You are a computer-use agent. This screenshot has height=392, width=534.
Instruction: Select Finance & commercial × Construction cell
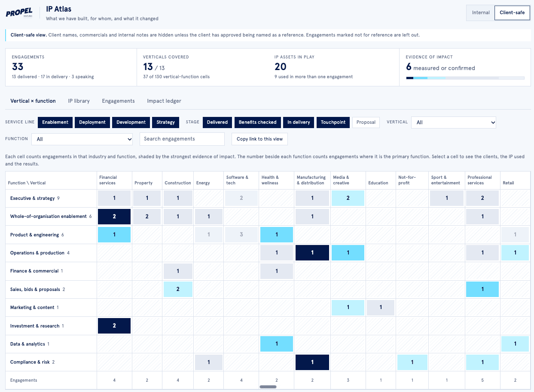pos(178,271)
